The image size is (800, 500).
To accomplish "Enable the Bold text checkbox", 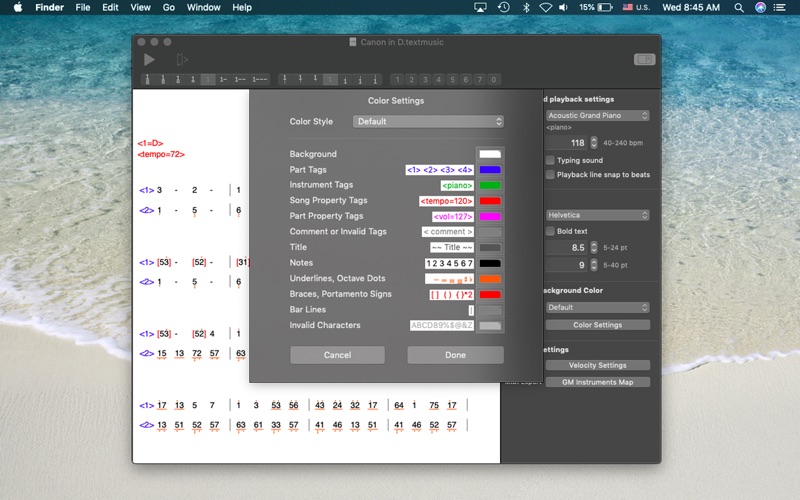I will click(550, 231).
